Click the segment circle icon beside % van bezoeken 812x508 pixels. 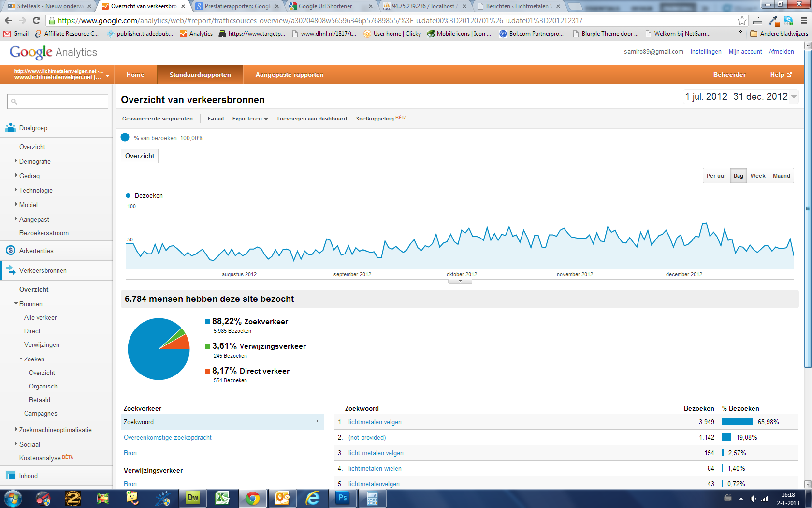125,137
